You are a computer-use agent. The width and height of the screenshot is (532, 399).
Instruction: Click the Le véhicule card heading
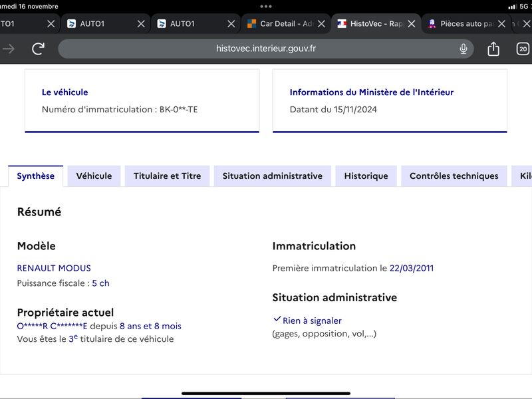(65, 92)
